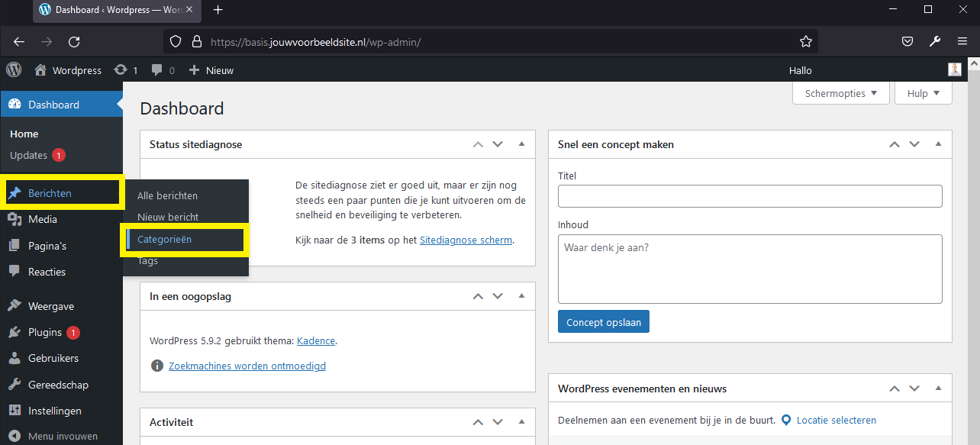980x445 pixels.
Task: Expand the Hulp dropdown
Action: [x=923, y=92]
